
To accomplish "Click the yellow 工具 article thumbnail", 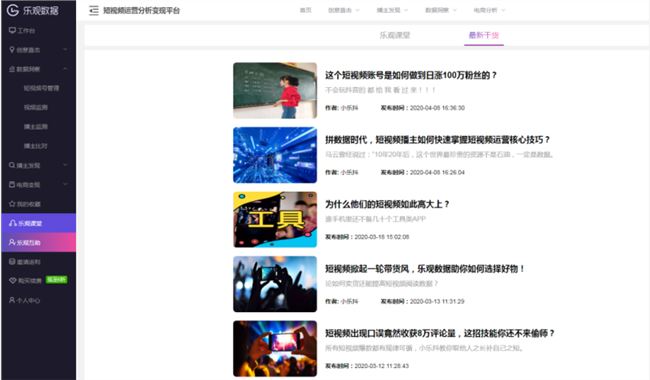I will click(275, 220).
